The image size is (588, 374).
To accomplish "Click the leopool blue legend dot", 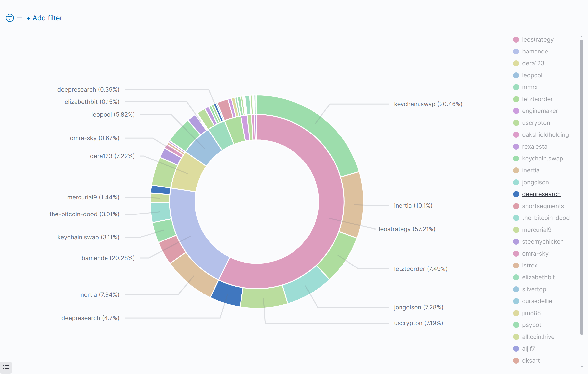I will (x=516, y=75).
